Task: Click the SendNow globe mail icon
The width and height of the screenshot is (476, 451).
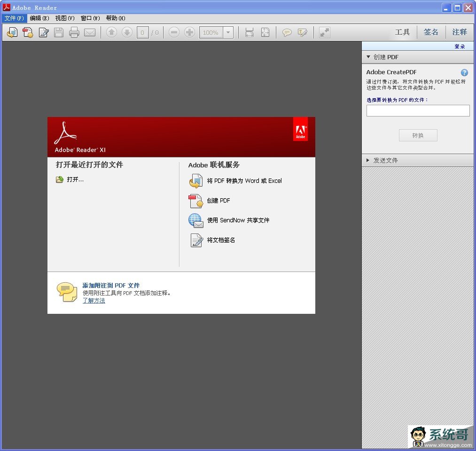Action: (196, 221)
